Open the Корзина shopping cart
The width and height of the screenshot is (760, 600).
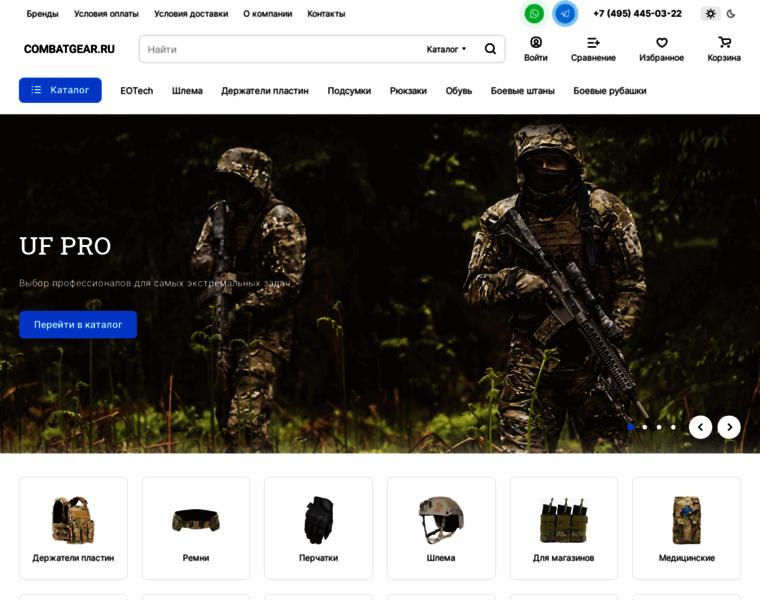tap(724, 49)
